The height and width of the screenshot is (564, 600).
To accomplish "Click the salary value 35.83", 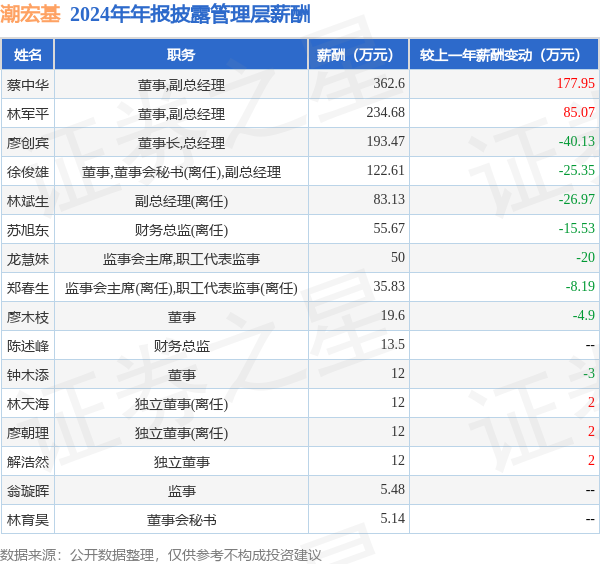I will coord(389,286).
